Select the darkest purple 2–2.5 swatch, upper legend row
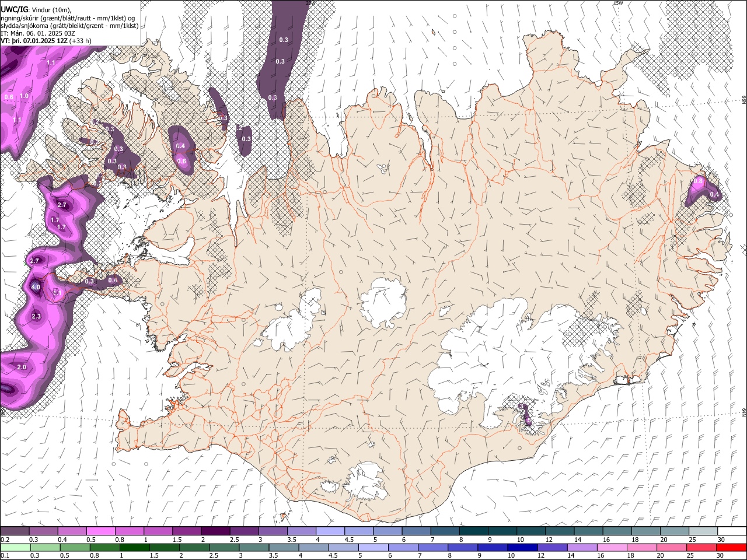 [215, 531]
